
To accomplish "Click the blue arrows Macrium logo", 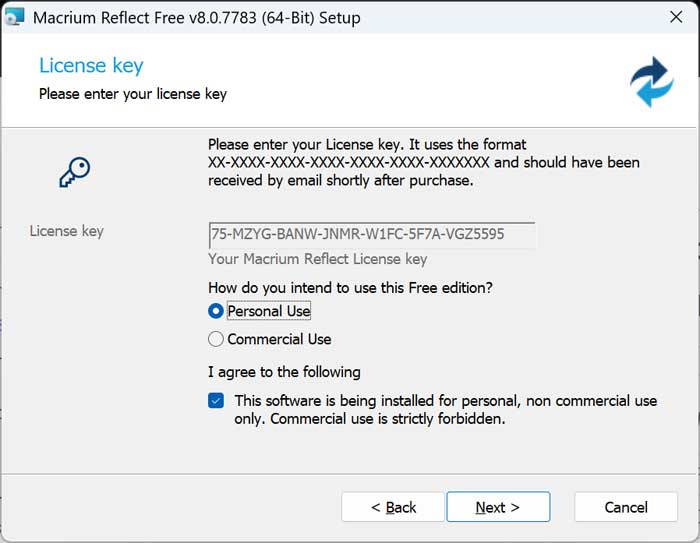I will point(652,82).
